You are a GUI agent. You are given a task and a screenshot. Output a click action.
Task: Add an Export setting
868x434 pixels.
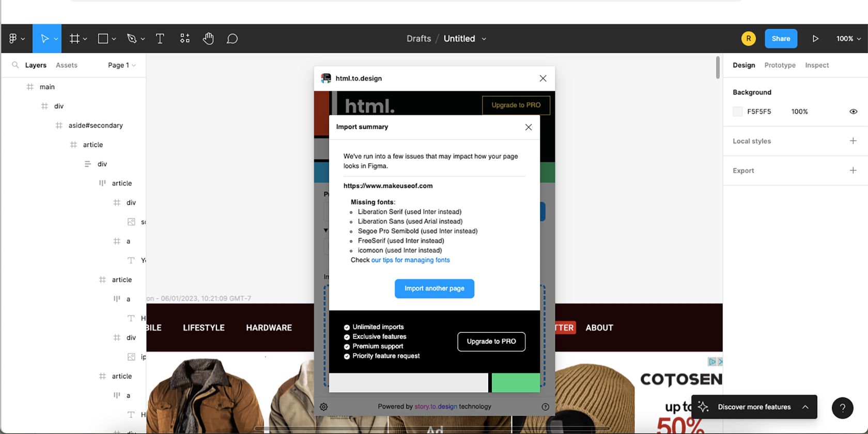(x=853, y=170)
